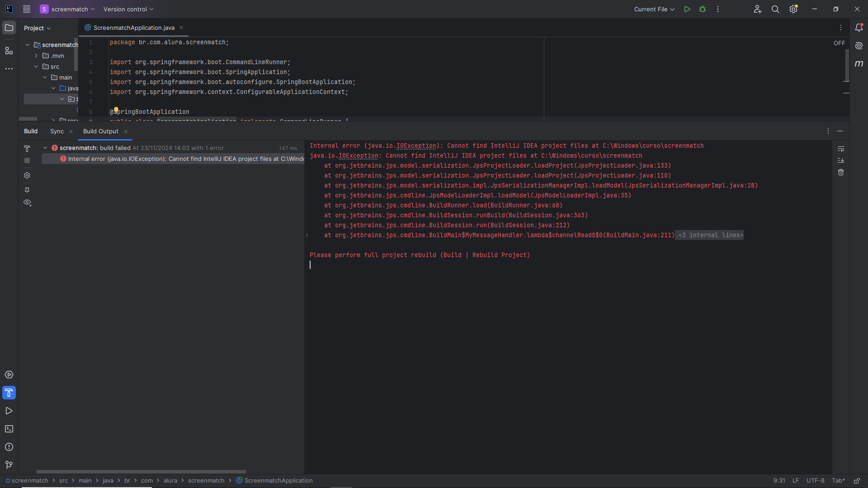Open Current File run configuration dropdown

[x=654, y=9]
